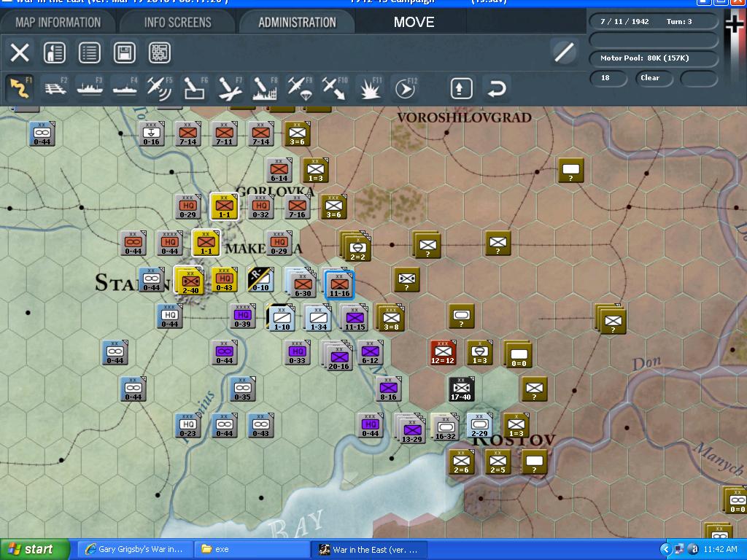Select the F5 air recon mode icon

(x=160, y=88)
